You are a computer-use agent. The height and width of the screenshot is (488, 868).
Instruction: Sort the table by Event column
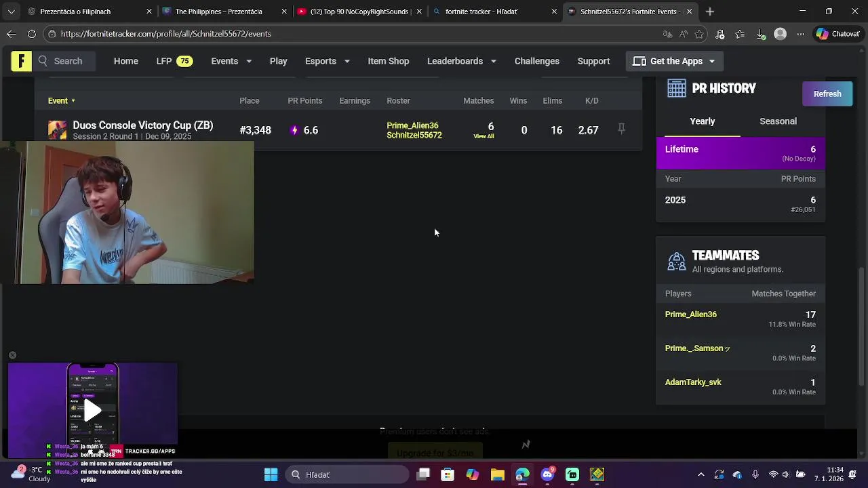click(x=62, y=101)
